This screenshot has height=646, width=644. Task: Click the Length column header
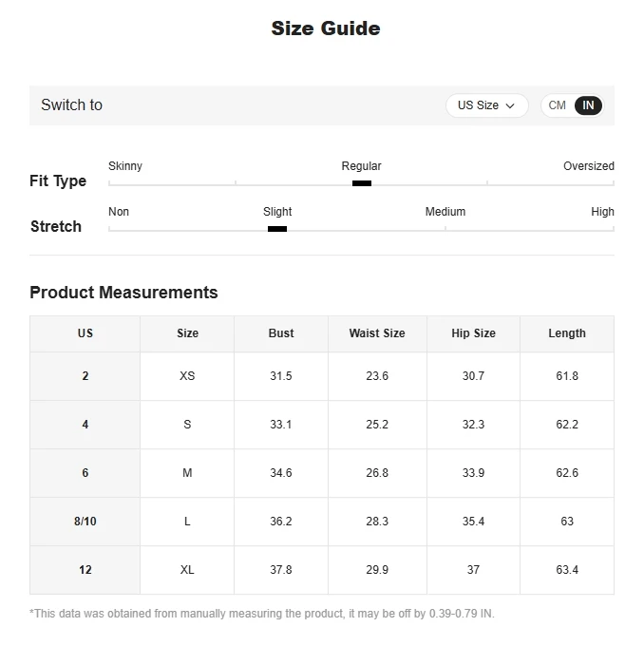tap(567, 333)
